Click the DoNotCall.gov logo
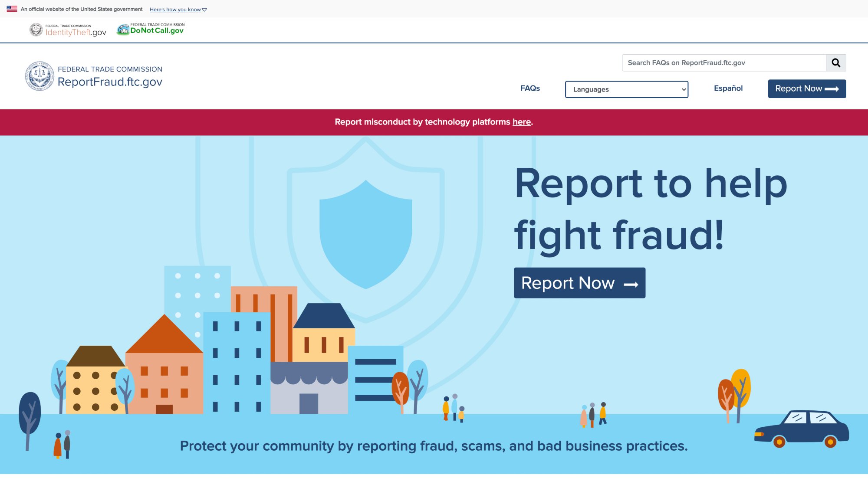This screenshot has width=868, height=488. (x=150, y=29)
